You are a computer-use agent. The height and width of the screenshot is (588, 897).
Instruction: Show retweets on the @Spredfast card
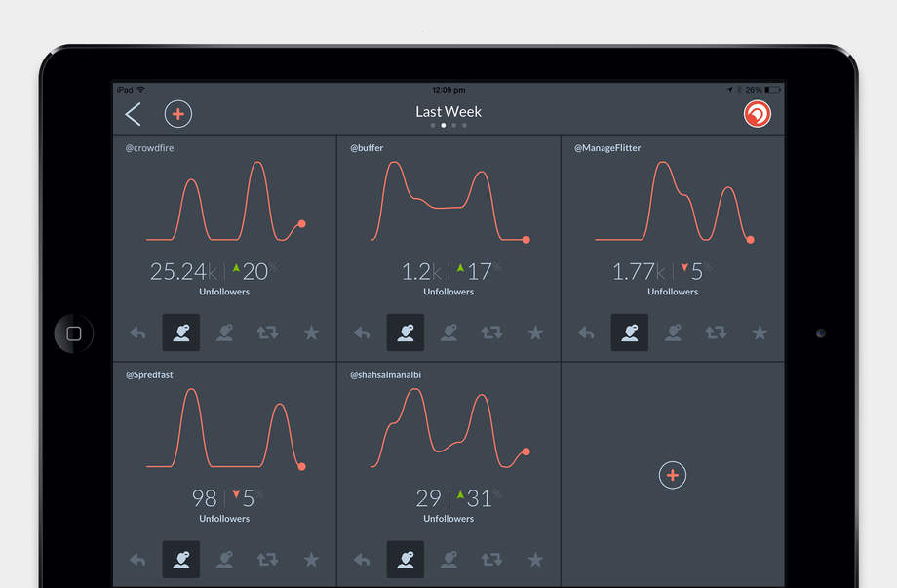pyautogui.click(x=268, y=560)
